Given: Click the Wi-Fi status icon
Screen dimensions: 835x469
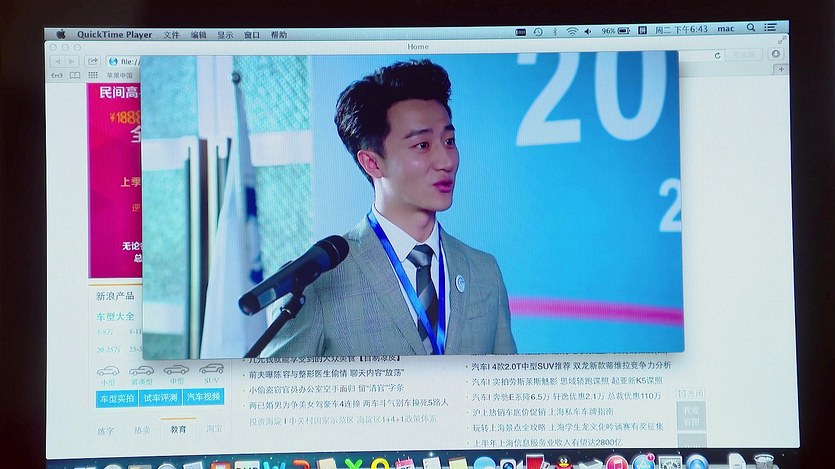Looking at the screenshot, I should coord(572,31).
